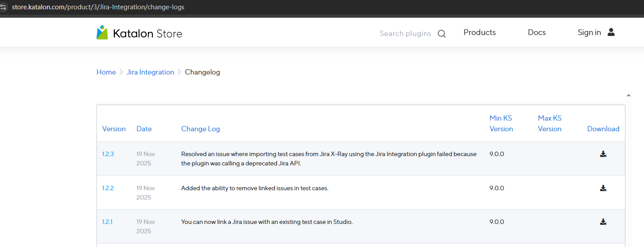Click the search magnifier icon
The height and width of the screenshot is (247, 644).
pyautogui.click(x=442, y=34)
